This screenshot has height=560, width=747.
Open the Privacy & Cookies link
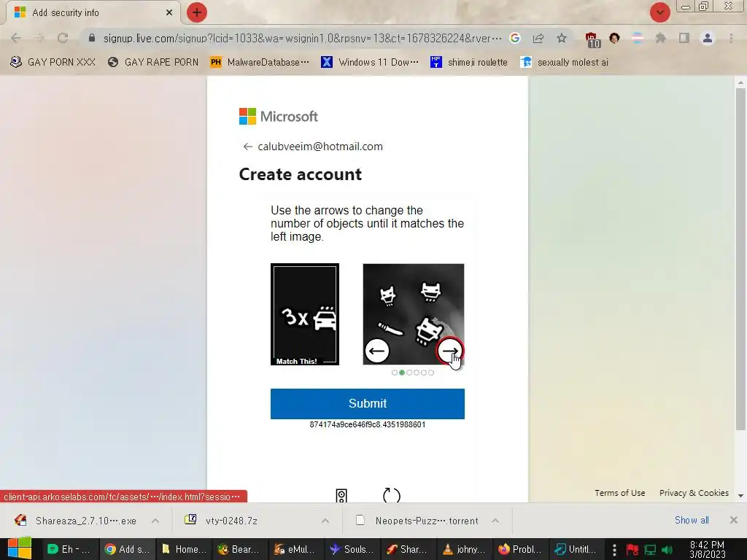tap(694, 493)
